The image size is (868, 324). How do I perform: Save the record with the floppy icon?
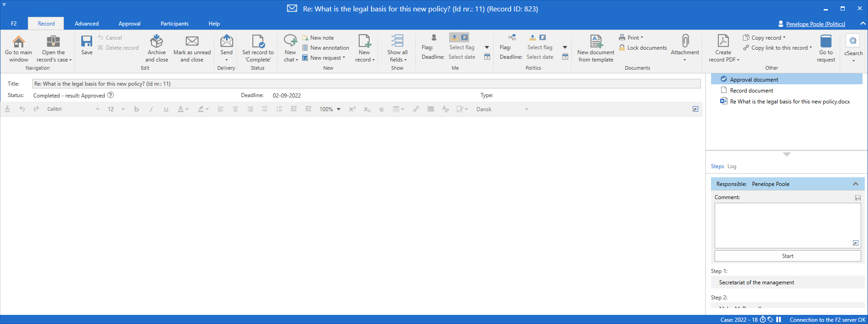(x=87, y=42)
